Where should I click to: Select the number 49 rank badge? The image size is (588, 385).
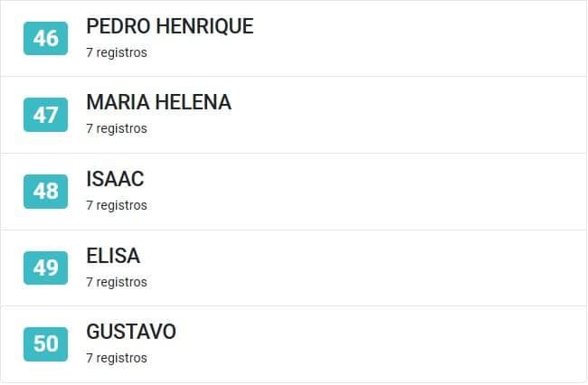coord(46,268)
